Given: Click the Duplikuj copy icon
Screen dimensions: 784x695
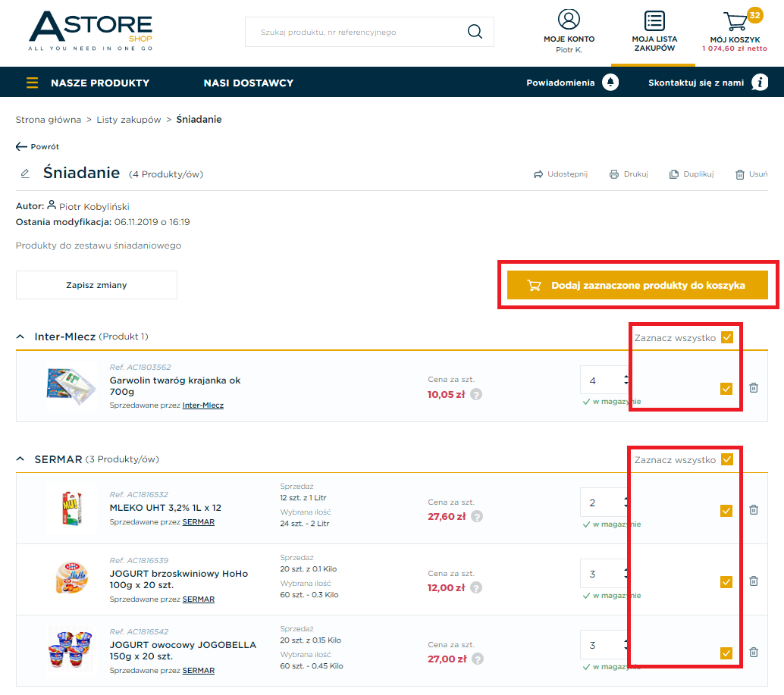Looking at the screenshot, I should (674, 174).
